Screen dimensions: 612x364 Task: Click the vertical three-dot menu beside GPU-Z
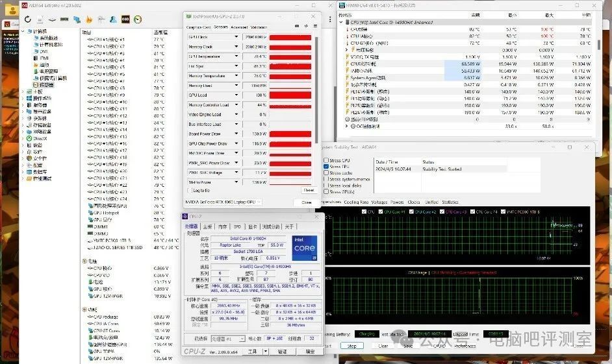[330, 19]
